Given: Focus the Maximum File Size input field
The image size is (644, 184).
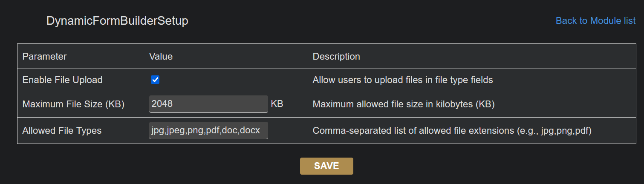Looking at the screenshot, I should coord(208,104).
